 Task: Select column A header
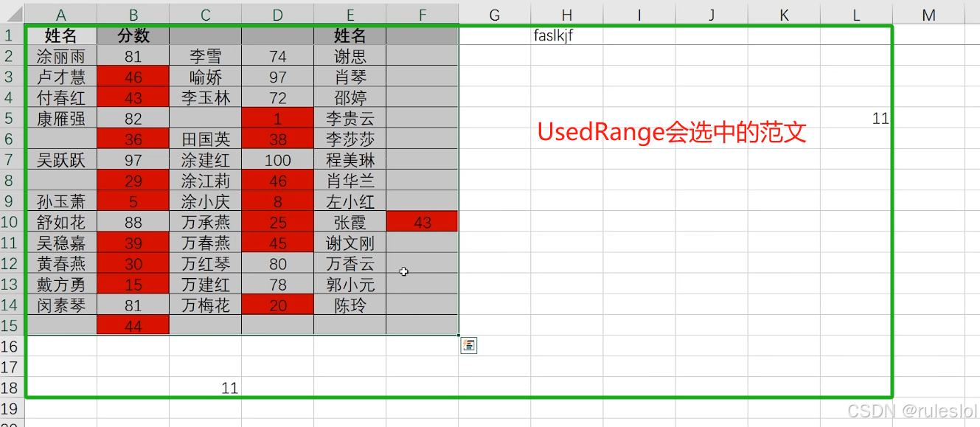tap(61, 15)
